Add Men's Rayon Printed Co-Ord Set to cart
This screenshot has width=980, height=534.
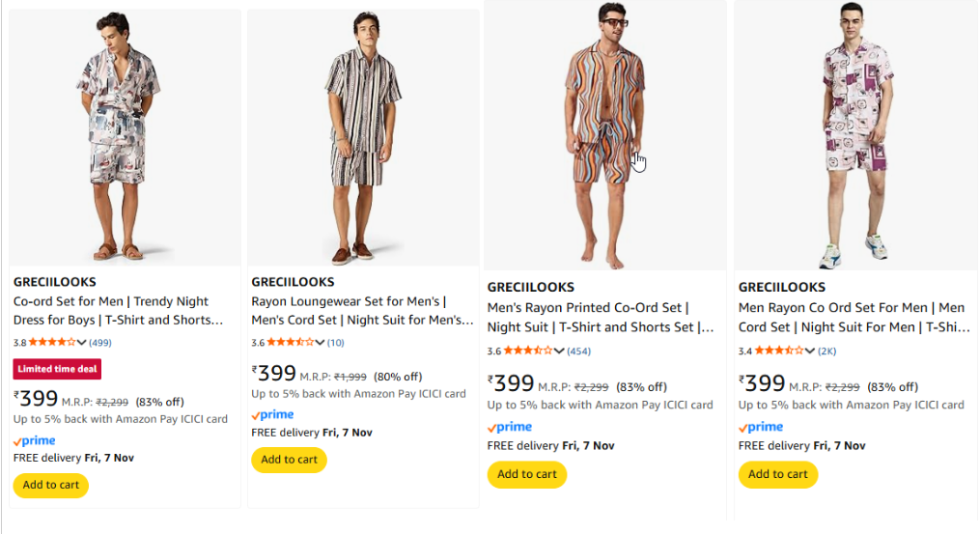coord(527,474)
